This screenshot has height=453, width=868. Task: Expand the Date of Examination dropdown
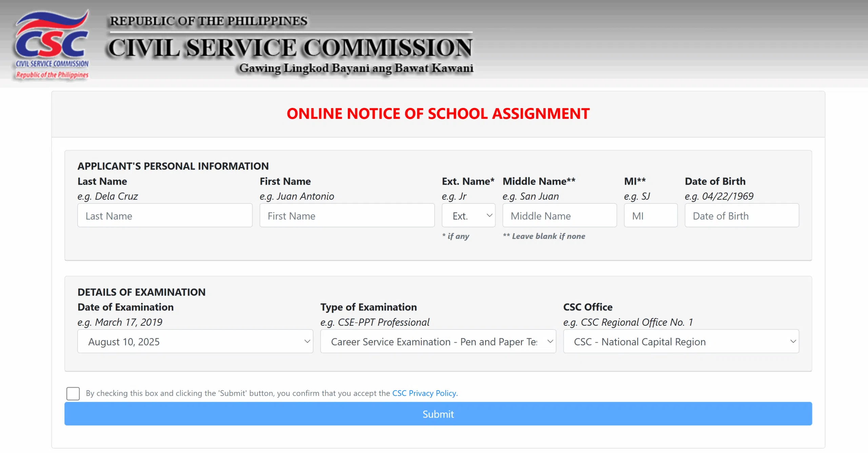click(x=195, y=341)
